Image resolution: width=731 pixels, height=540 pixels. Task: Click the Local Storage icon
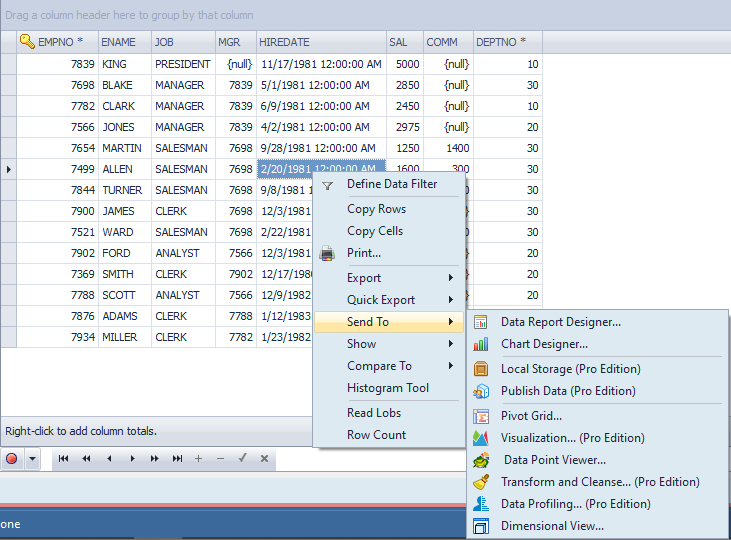click(481, 369)
